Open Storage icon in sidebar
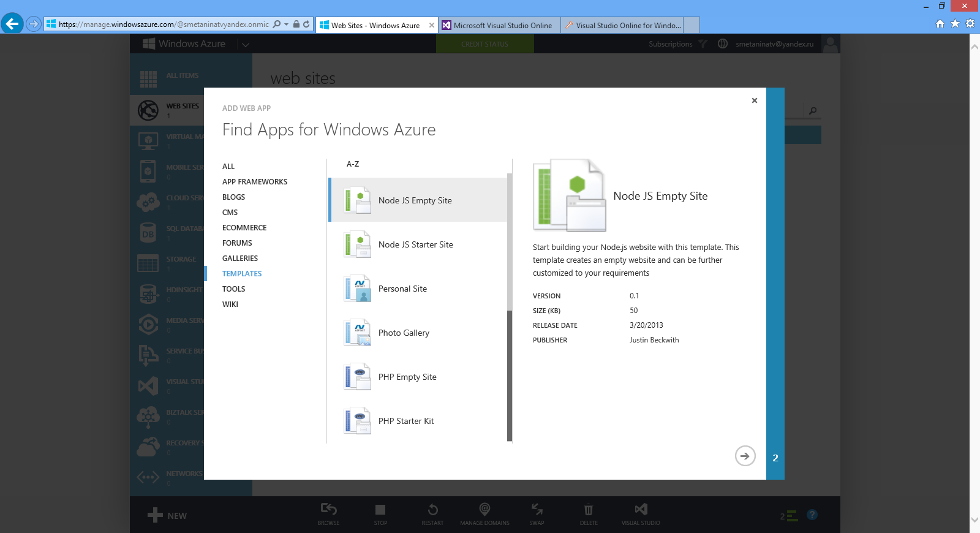Screen dimensions: 980x533 coord(148,263)
